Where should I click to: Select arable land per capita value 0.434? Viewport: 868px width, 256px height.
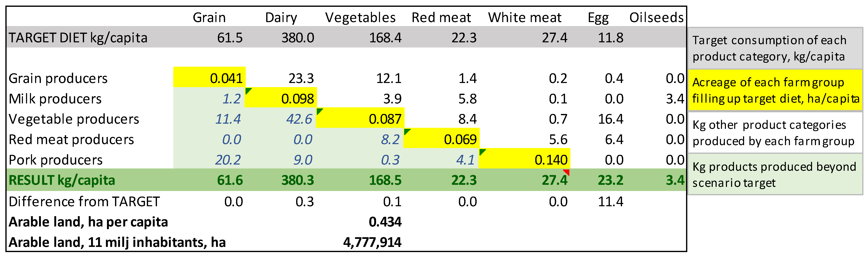385,222
